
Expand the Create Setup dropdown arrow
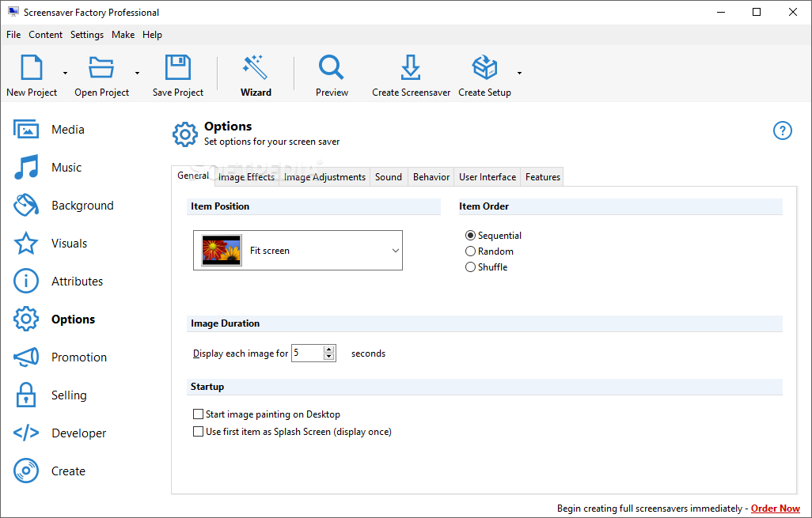[519, 73]
